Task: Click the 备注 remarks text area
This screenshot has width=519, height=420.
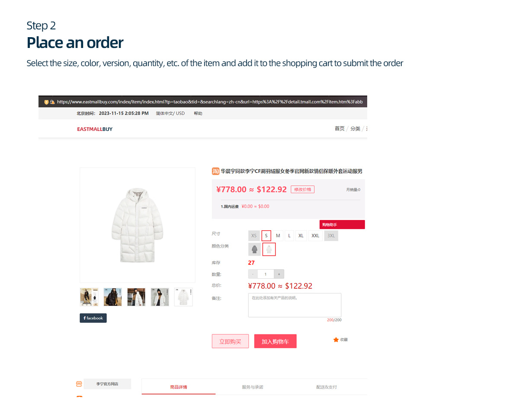Action: [295, 305]
